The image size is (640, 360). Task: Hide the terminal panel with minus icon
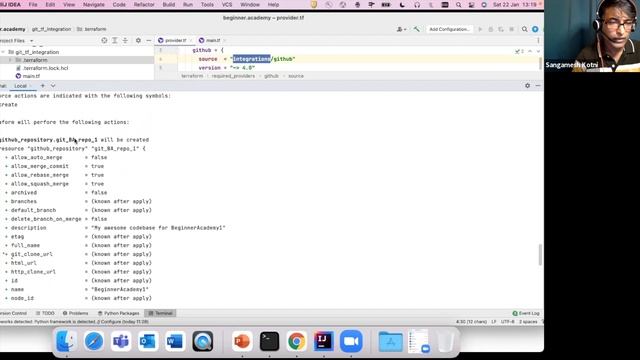coord(538,85)
